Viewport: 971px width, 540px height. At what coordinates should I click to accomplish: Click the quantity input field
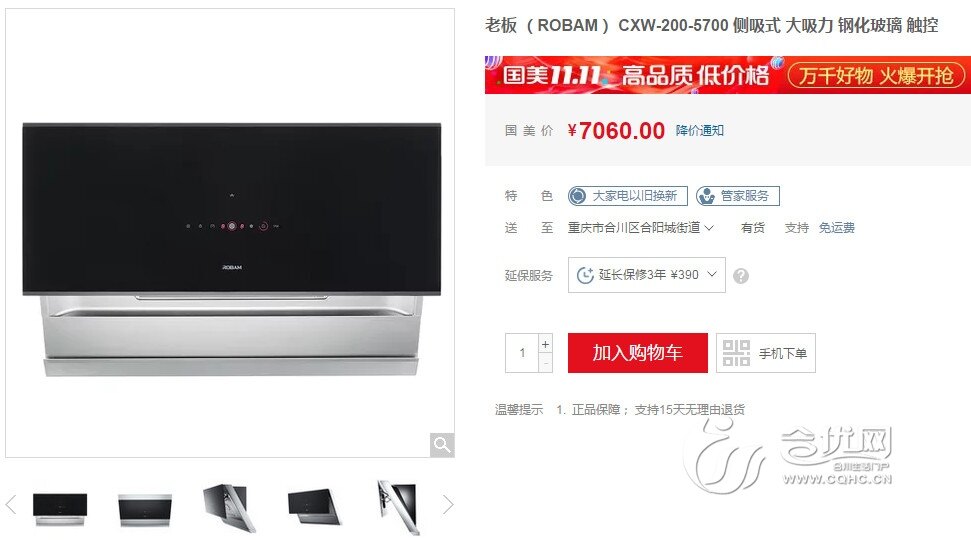[522, 353]
